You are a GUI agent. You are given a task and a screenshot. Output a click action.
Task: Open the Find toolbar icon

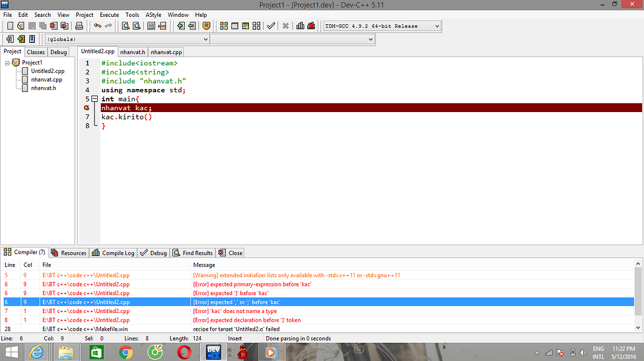pos(126,26)
